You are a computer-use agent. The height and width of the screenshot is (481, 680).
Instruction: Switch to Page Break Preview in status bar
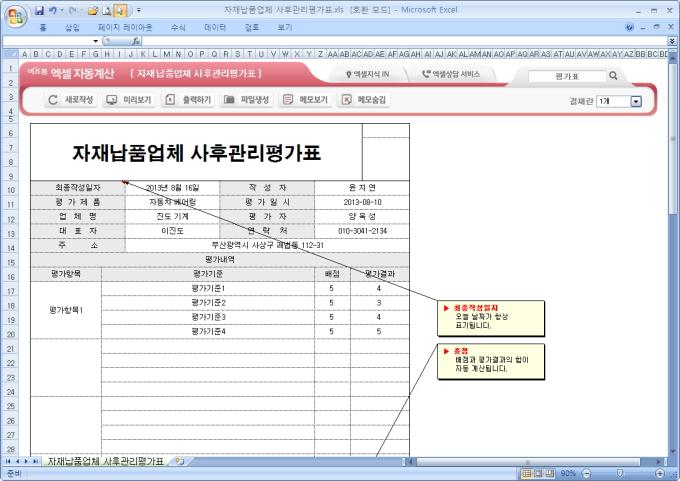point(550,473)
